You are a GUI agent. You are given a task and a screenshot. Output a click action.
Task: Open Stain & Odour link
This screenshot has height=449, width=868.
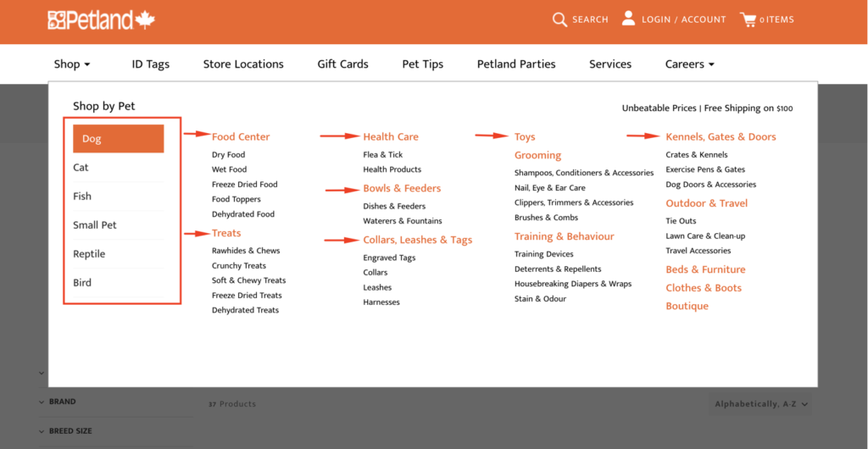point(540,298)
